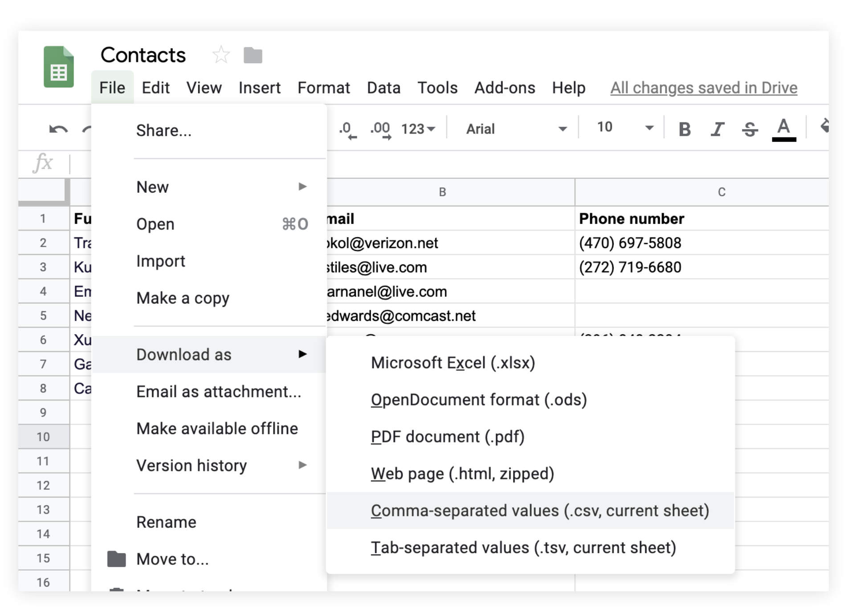Choose Make a copy
848x616 pixels.
click(x=209, y=298)
